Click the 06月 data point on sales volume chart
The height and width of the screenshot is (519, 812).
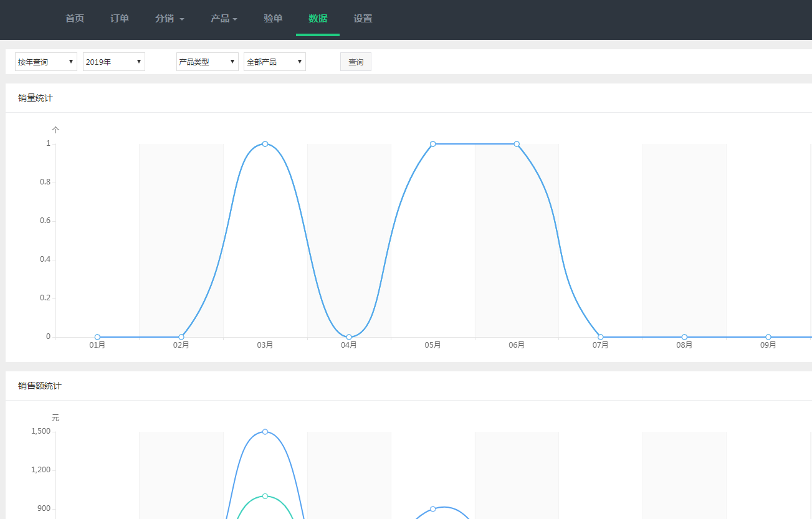click(517, 144)
